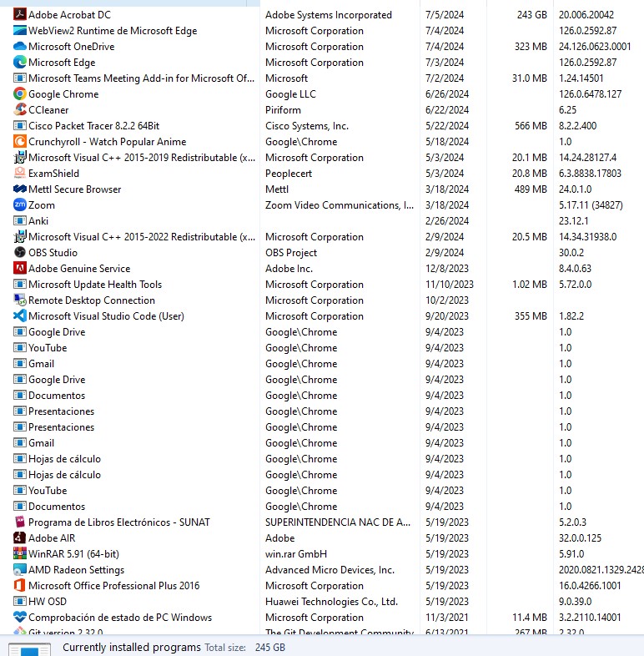Click the Google Chrome icon
This screenshot has height=656, width=644.
click(x=20, y=94)
